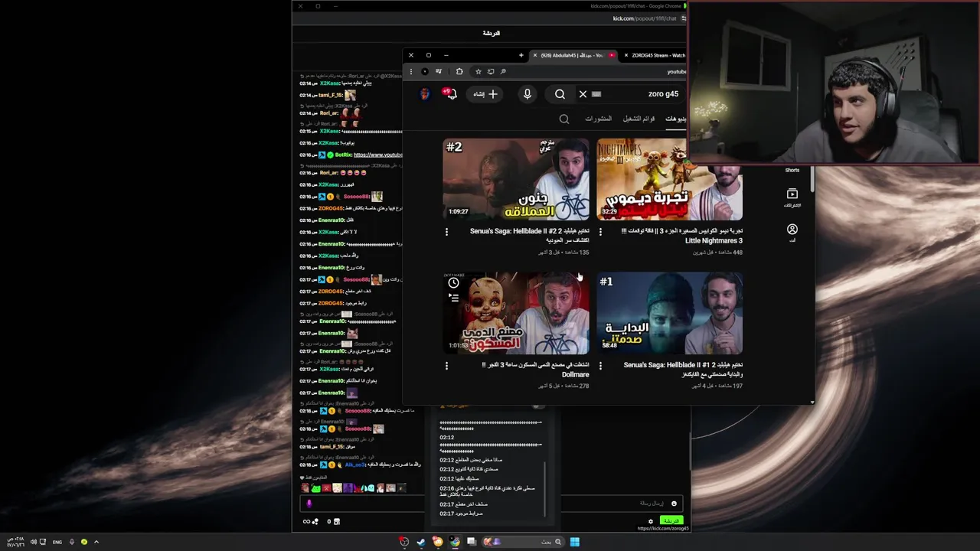The height and width of the screenshot is (551, 980).
Task: Click the install/cast icon in address bar
Action: coord(491,72)
